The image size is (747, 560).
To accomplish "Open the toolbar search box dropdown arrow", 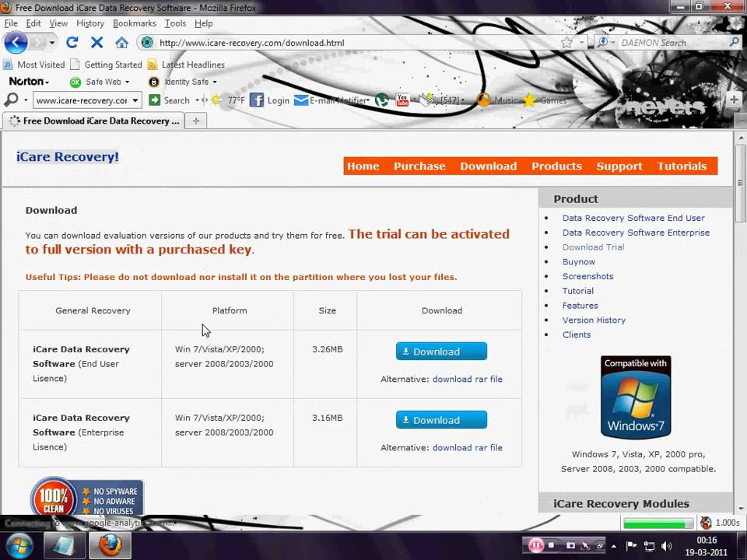I will [135, 100].
